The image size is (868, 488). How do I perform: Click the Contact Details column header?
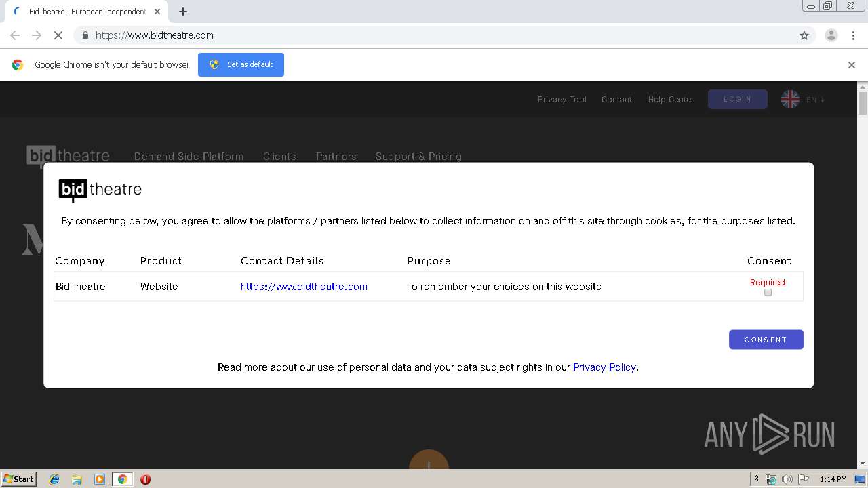[x=282, y=261]
